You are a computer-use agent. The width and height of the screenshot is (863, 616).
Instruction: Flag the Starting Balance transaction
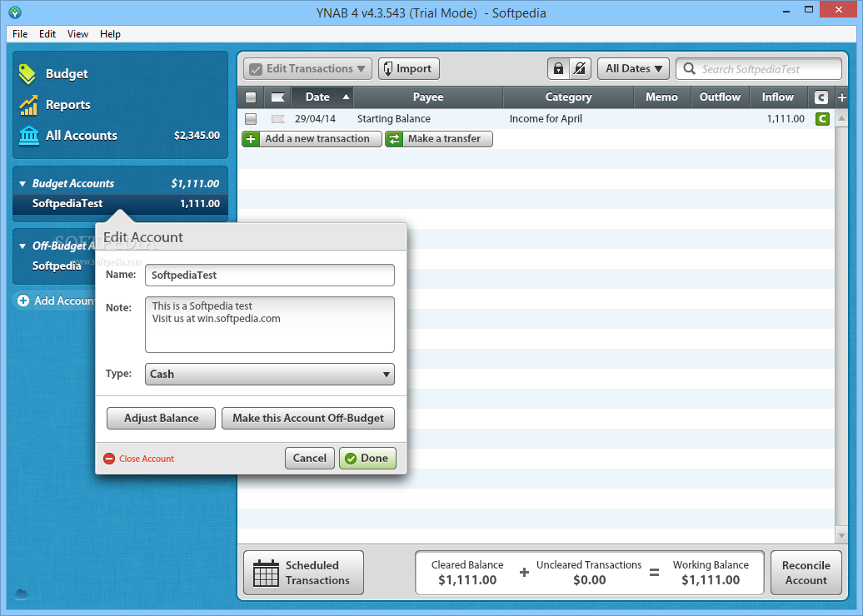pos(277,119)
